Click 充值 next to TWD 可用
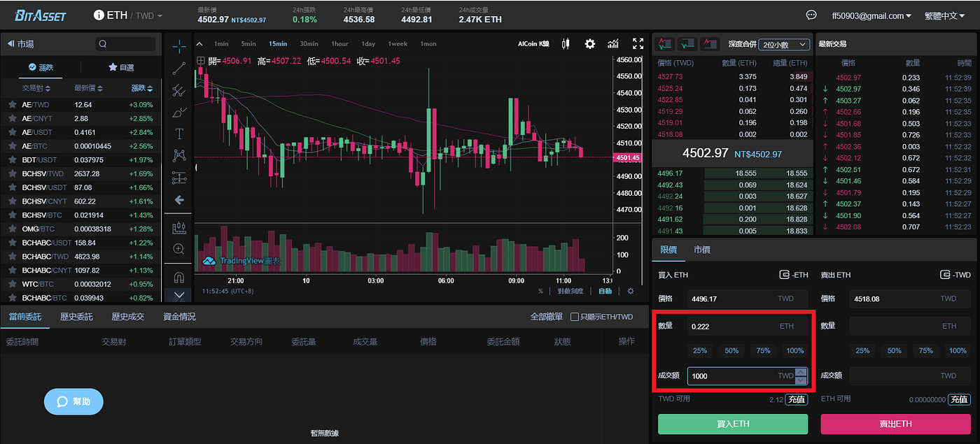This screenshot has height=444, width=980. click(796, 400)
